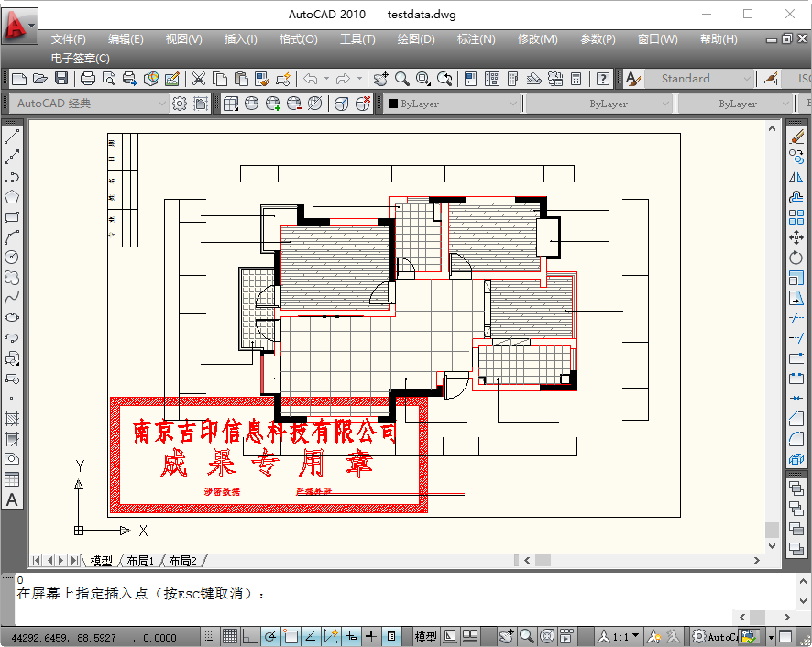Image resolution: width=812 pixels, height=647 pixels.
Task: Select the Rectangle draw tool
Action: point(12,217)
